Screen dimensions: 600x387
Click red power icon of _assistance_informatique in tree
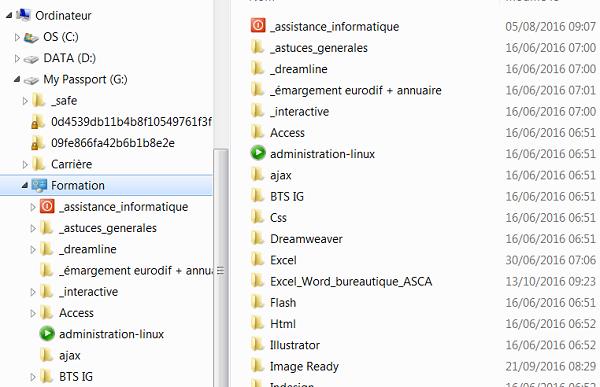pyautogui.click(x=47, y=206)
